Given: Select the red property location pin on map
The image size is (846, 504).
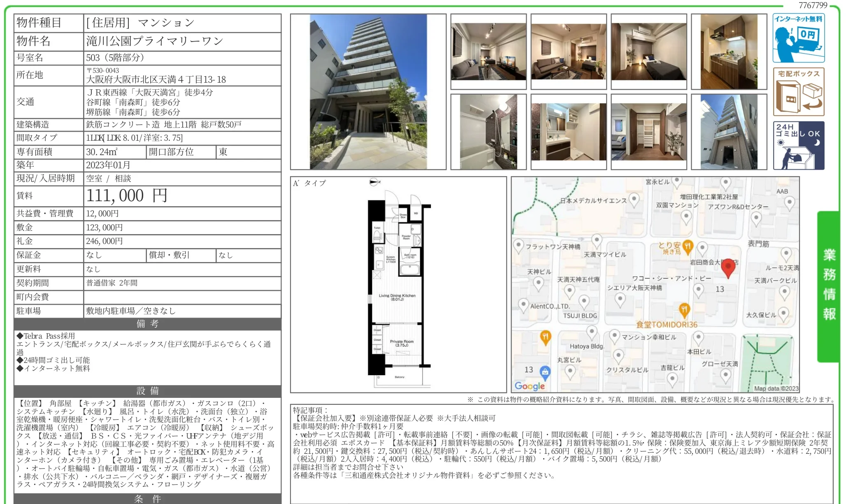Looking at the screenshot, I should 729,267.
